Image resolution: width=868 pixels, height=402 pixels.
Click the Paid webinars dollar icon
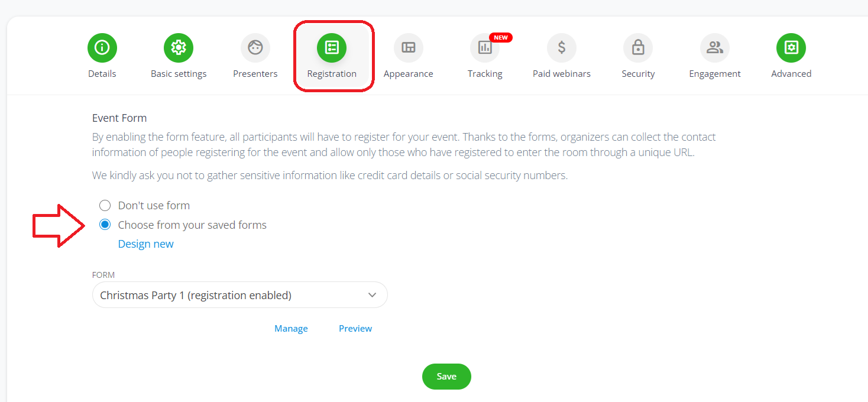coord(562,48)
